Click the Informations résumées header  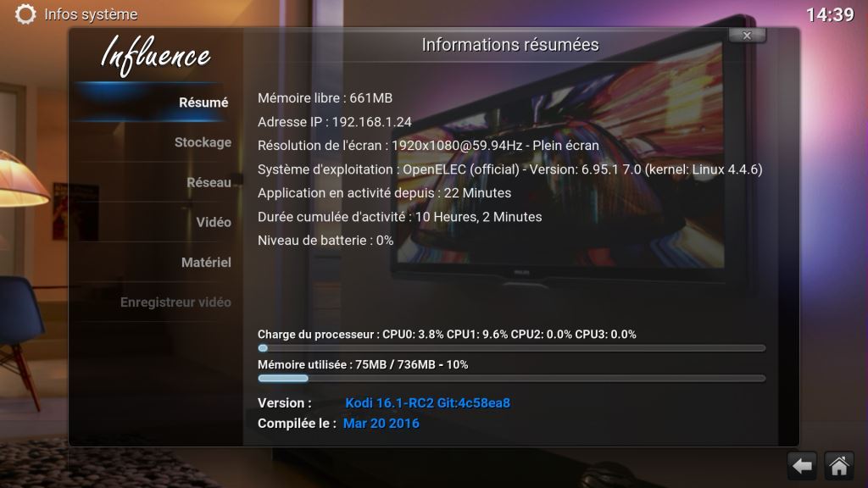510,45
